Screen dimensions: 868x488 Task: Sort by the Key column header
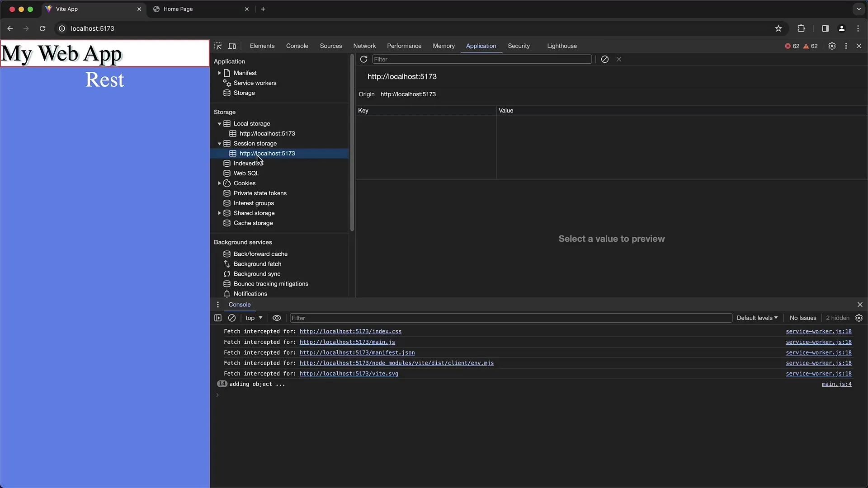pos(426,111)
